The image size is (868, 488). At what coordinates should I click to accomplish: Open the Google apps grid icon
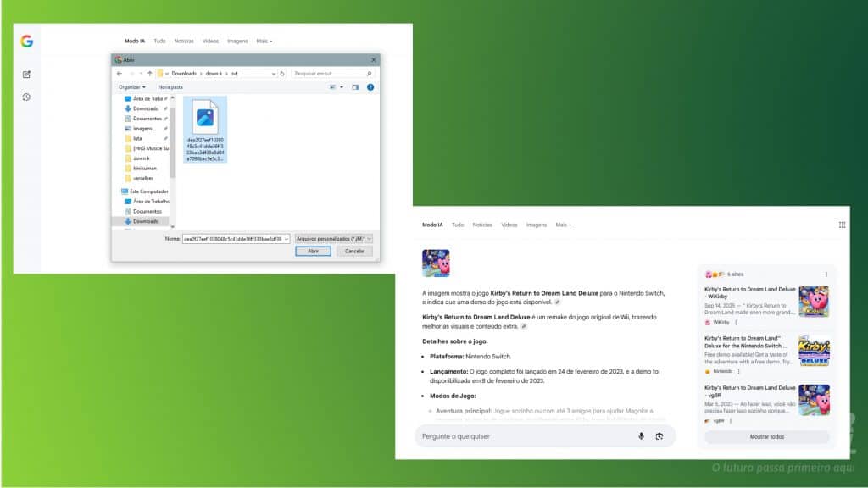(842, 225)
